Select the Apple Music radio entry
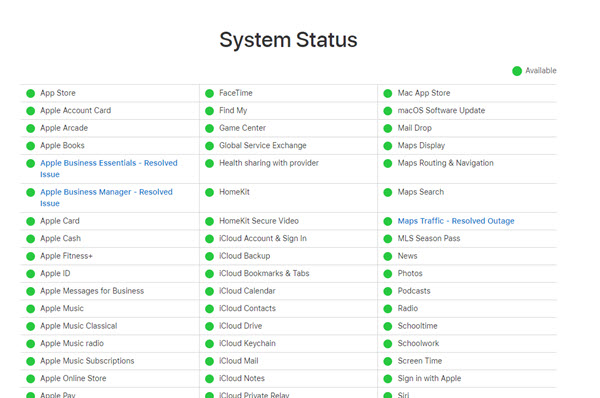The image size is (600, 398). [x=72, y=343]
